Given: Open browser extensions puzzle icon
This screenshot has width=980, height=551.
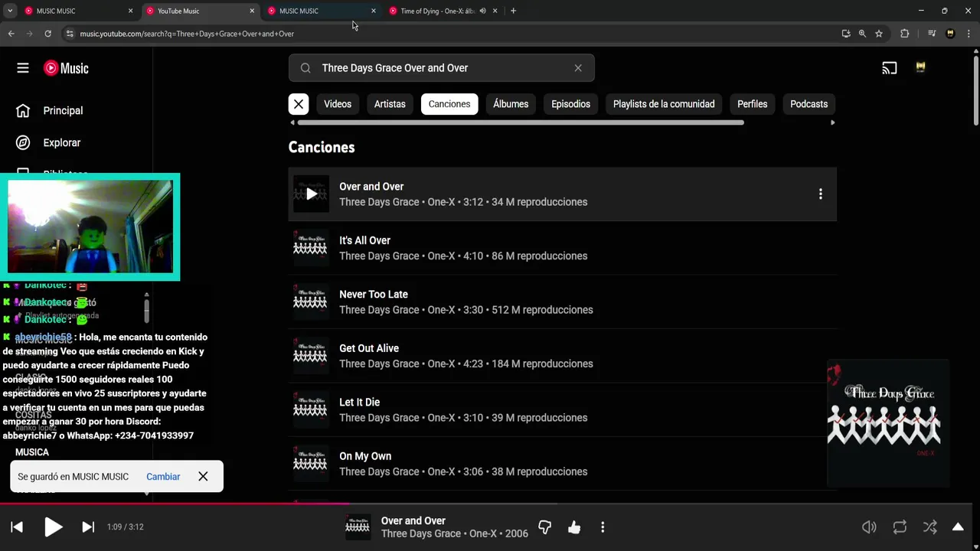Looking at the screenshot, I should (904, 34).
